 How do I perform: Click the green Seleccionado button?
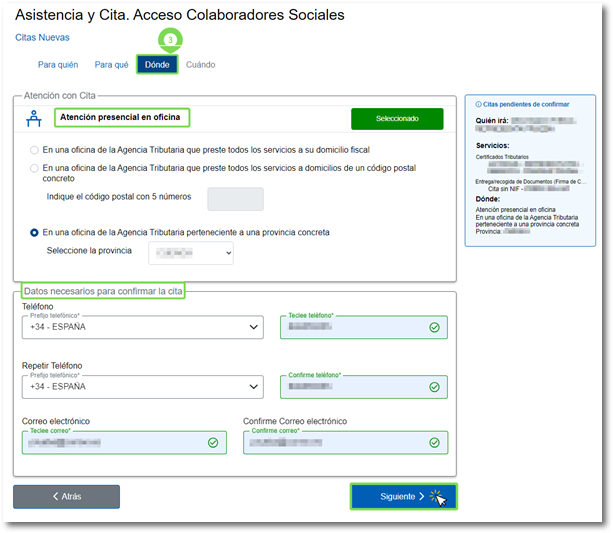tap(397, 119)
